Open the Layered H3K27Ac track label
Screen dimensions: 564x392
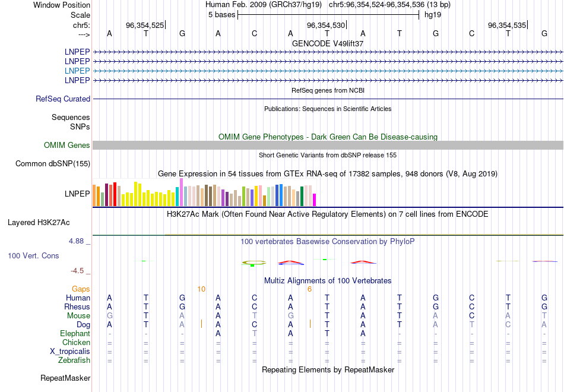click(x=39, y=223)
